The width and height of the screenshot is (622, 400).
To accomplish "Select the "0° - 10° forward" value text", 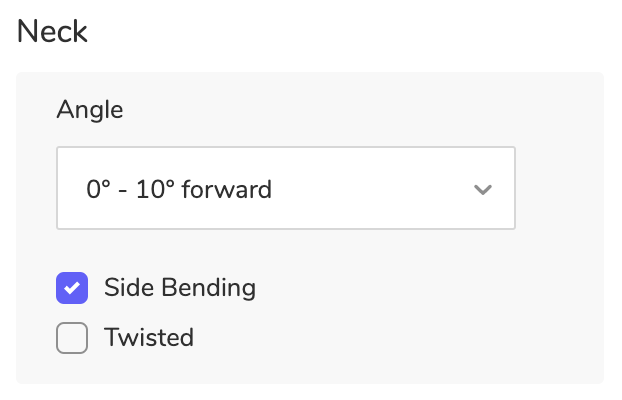I will tap(179, 189).
